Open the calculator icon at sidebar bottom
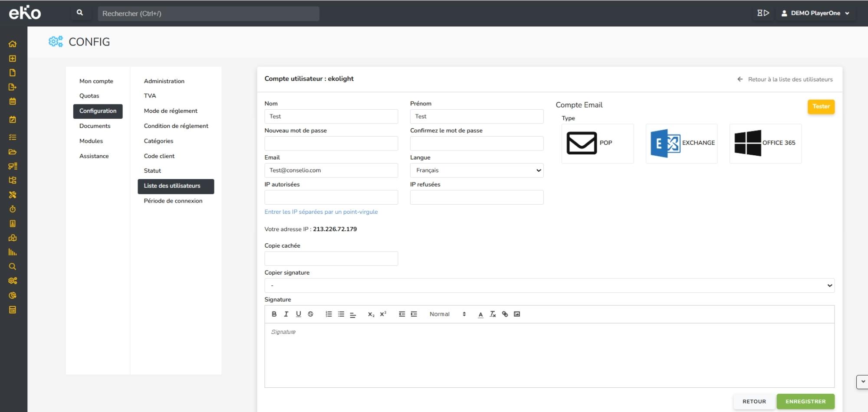 (13, 310)
